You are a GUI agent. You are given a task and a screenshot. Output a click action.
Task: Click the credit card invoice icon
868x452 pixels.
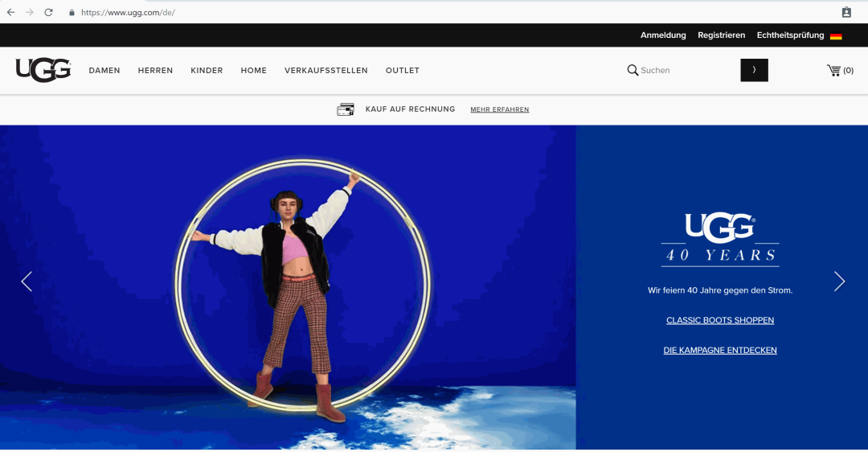(346, 109)
